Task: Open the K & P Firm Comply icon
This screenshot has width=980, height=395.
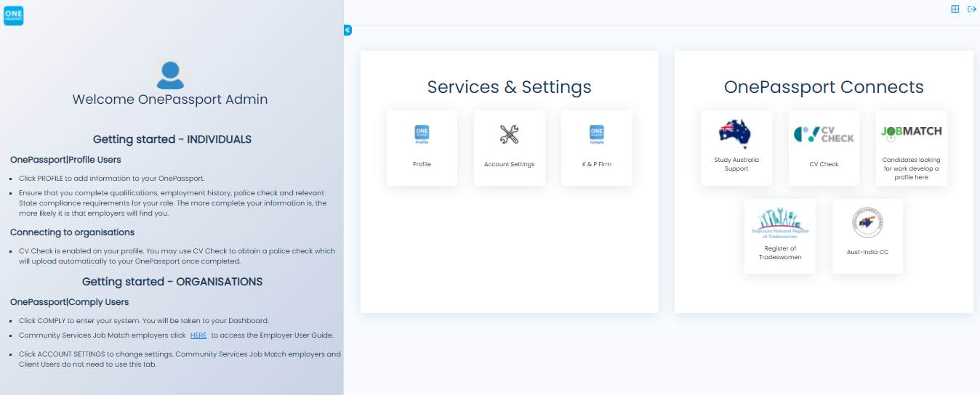Action: pos(596,134)
